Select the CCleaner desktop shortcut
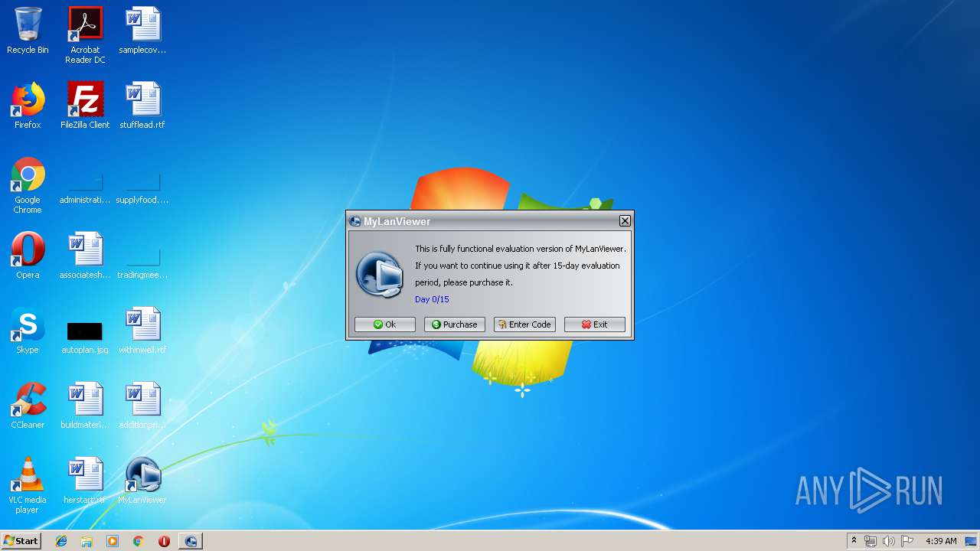980x551 pixels. pos(28,406)
